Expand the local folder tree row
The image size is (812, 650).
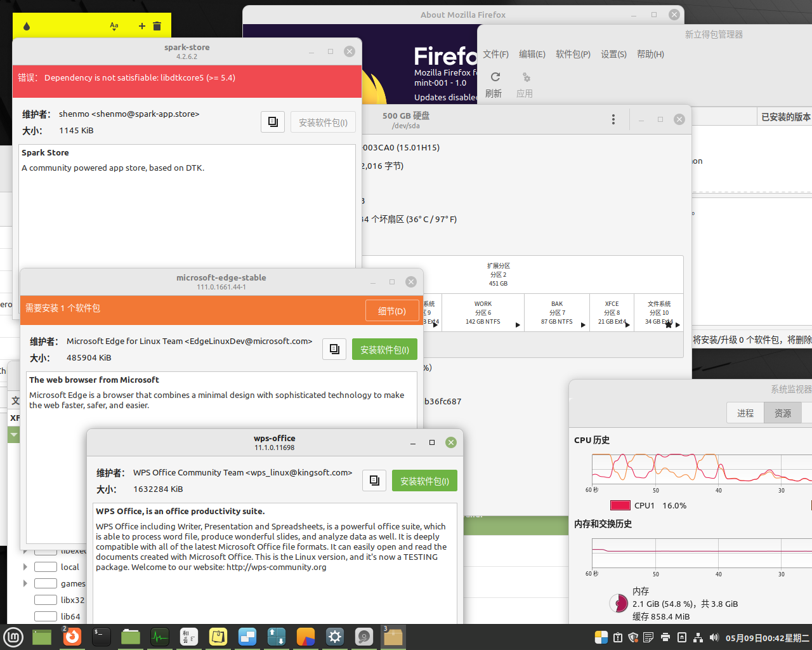coord(25,567)
